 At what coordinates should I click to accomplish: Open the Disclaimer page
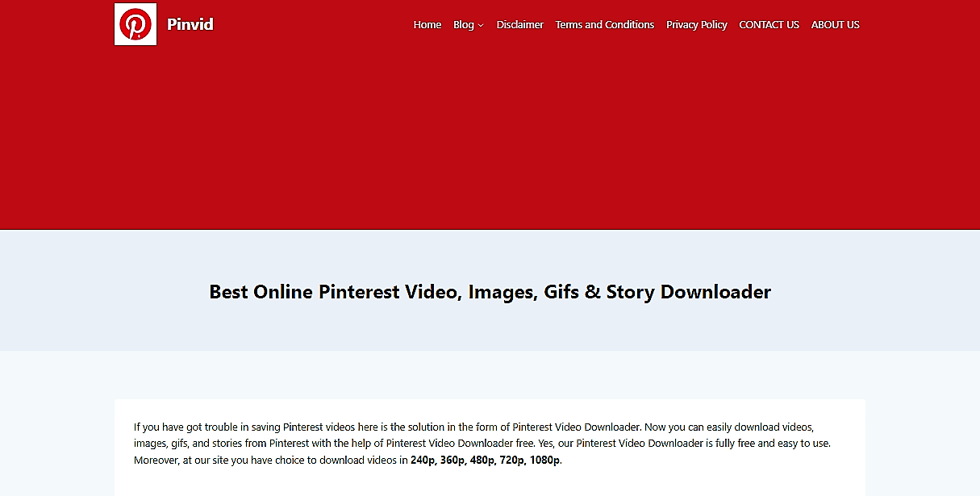(520, 25)
